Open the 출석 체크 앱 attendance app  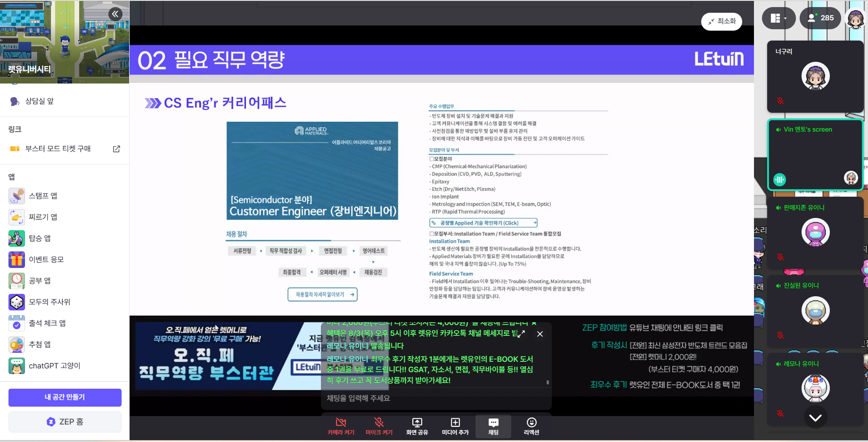click(16, 323)
